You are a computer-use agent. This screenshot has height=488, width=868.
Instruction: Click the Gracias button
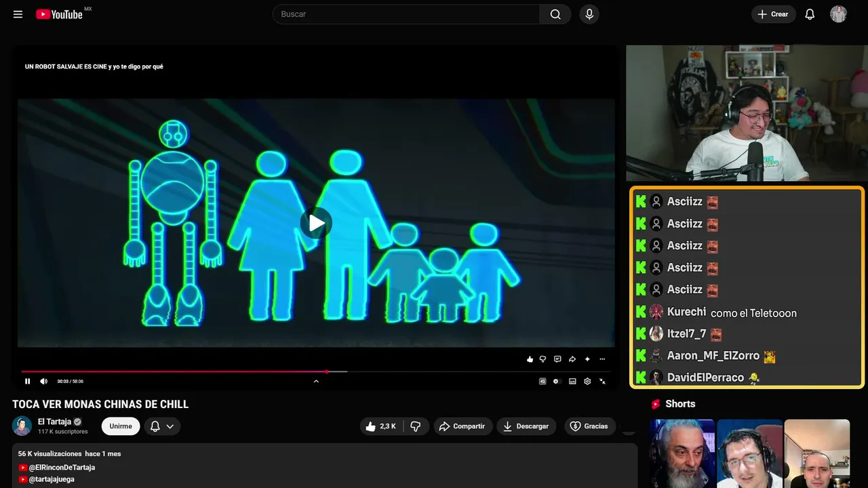pos(590,426)
